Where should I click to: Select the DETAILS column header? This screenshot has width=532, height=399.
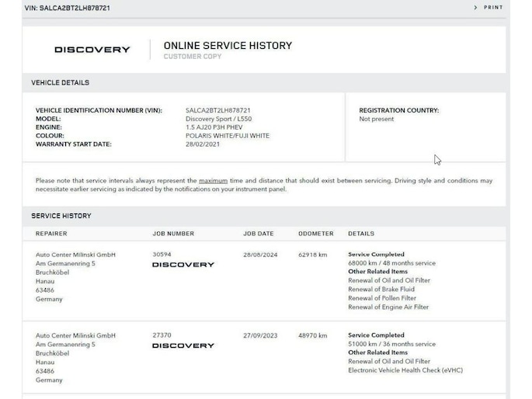[x=361, y=234]
